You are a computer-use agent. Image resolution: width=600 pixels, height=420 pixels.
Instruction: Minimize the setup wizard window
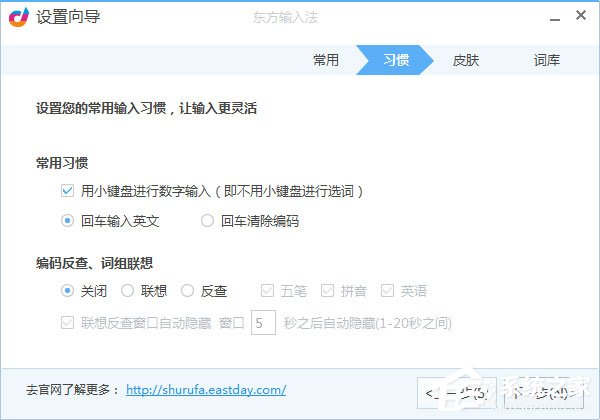(555, 18)
